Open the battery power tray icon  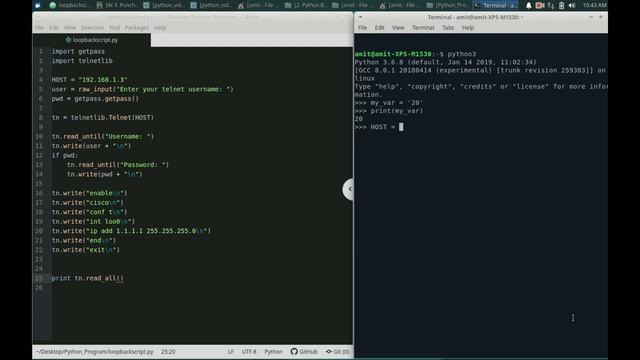(x=562, y=5)
